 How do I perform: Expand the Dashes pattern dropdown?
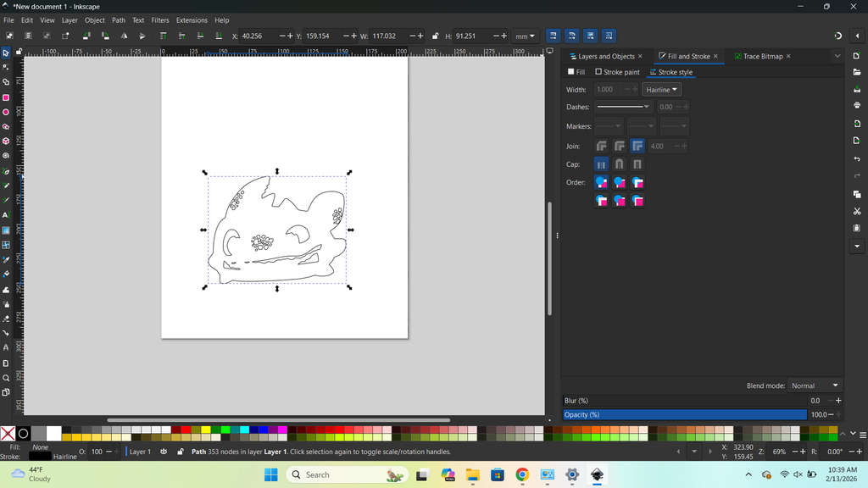[x=622, y=107]
